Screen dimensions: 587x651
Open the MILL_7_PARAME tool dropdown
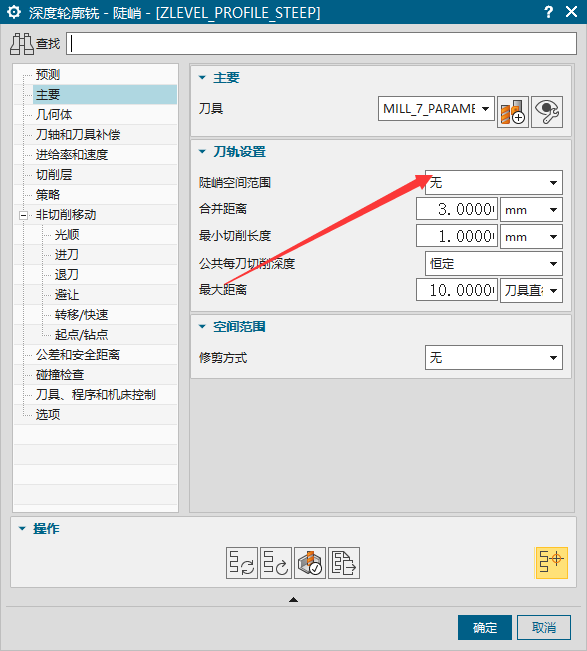click(x=436, y=109)
